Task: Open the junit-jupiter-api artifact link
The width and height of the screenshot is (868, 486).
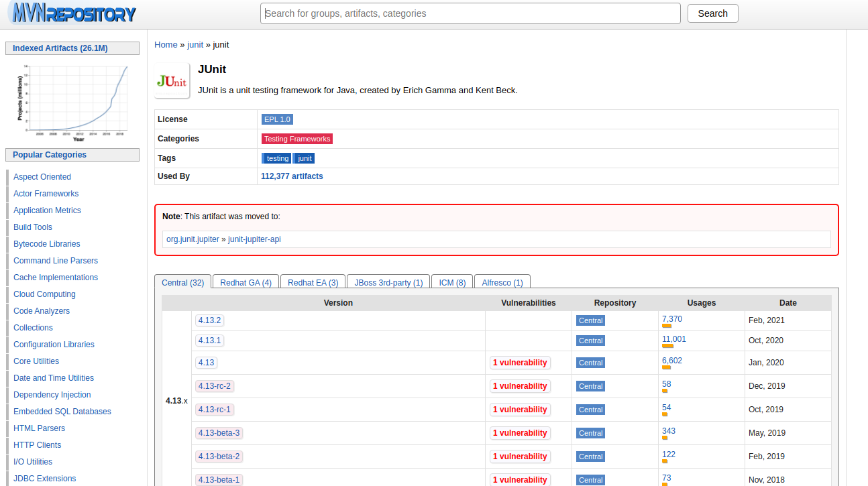Action: (254, 239)
